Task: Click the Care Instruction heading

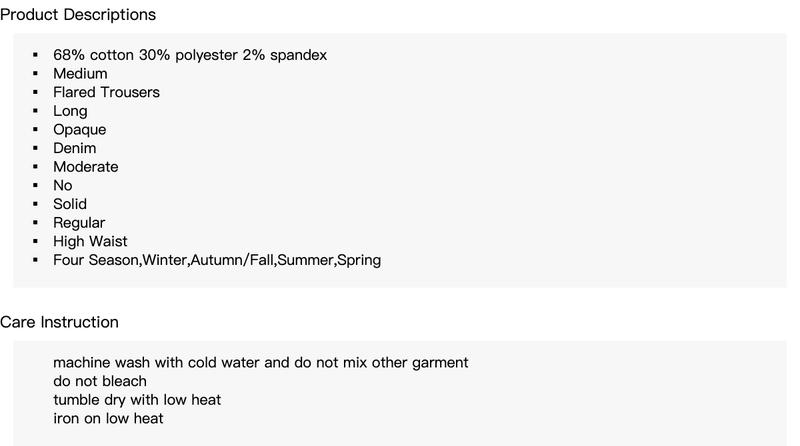Action: pos(59,322)
